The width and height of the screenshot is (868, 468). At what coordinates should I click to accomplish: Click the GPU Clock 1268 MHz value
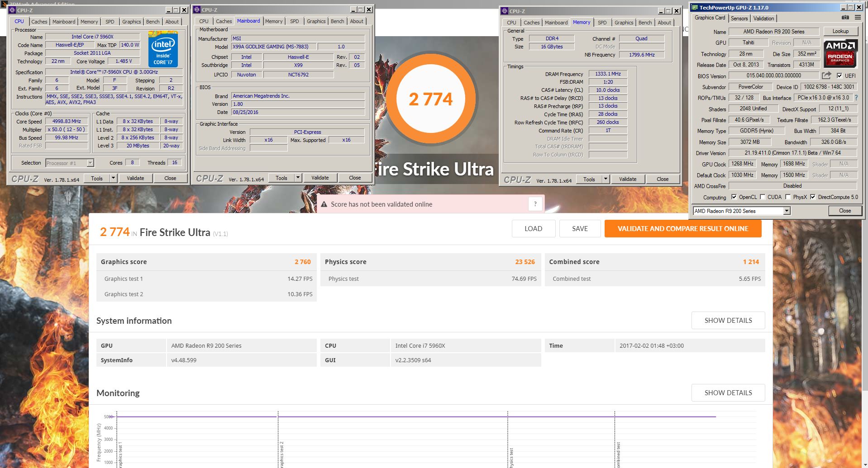[x=742, y=164]
